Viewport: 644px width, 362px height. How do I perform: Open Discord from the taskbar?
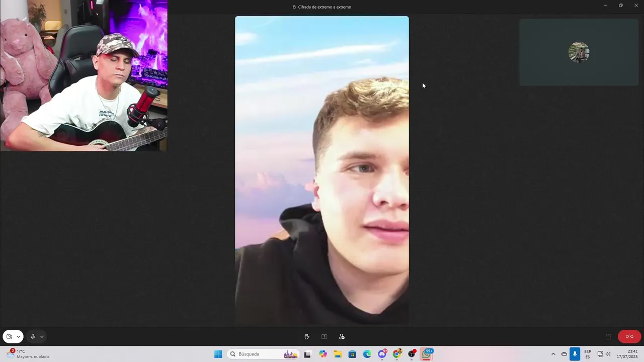click(382, 354)
